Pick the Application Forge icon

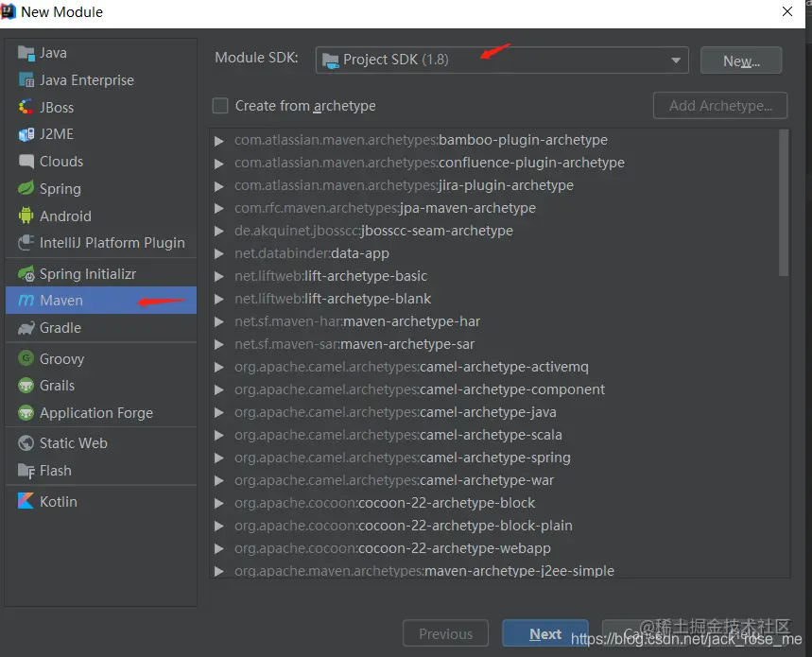click(x=26, y=412)
